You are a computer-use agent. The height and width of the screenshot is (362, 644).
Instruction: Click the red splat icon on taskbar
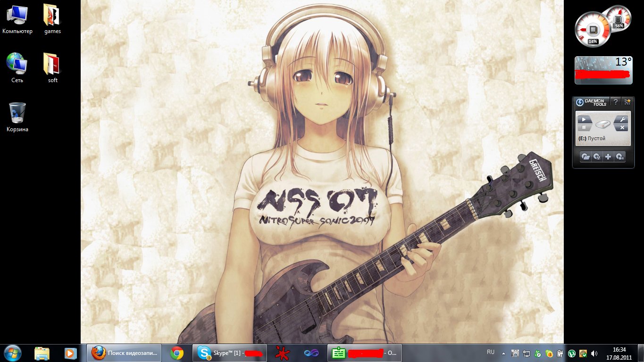283,353
